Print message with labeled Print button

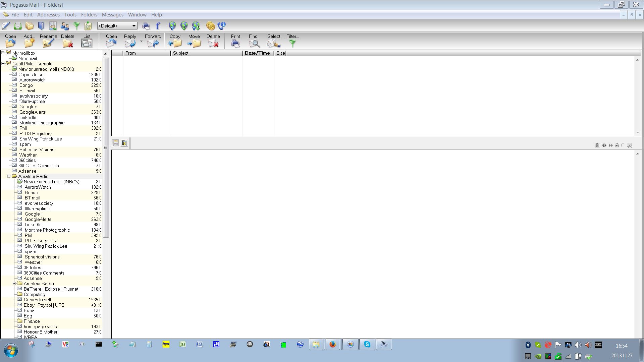pos(235,41)
